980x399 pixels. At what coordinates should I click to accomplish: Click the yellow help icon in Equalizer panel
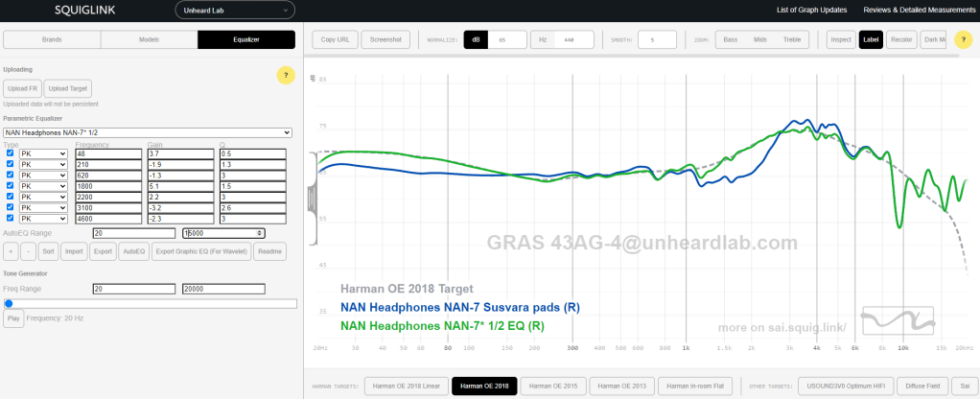click(x=285, y=75)
